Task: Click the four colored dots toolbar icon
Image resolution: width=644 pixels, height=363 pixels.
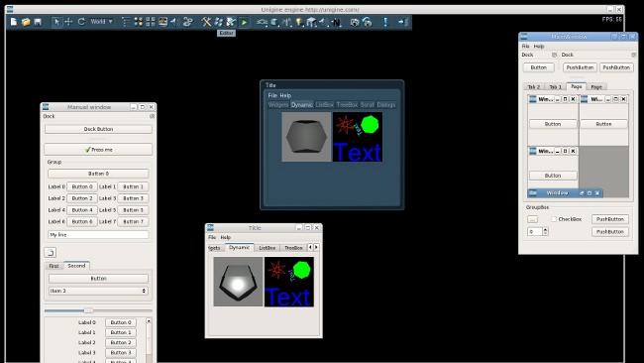Action: pyautogui.click(x=139, y=22)
